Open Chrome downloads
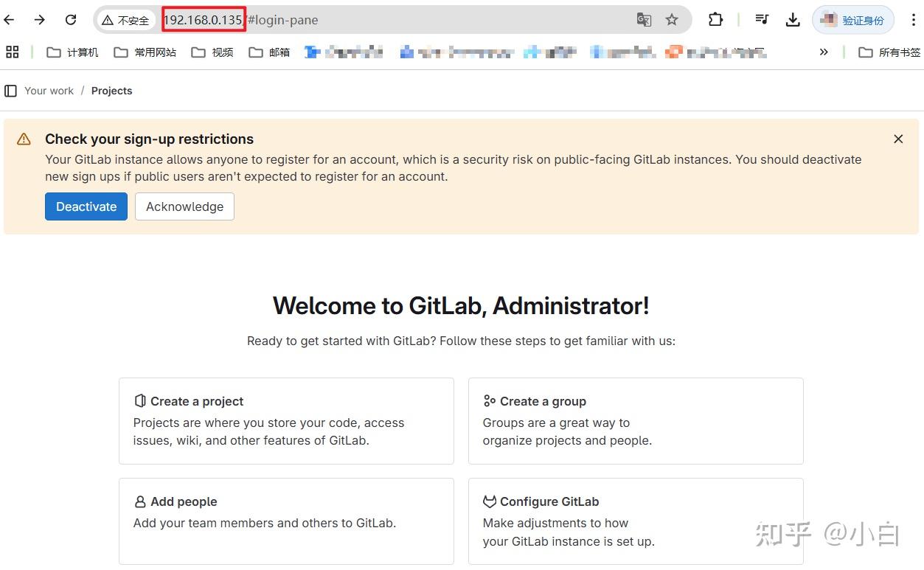The height and width of the screenshot is (570, 924). 793,20
